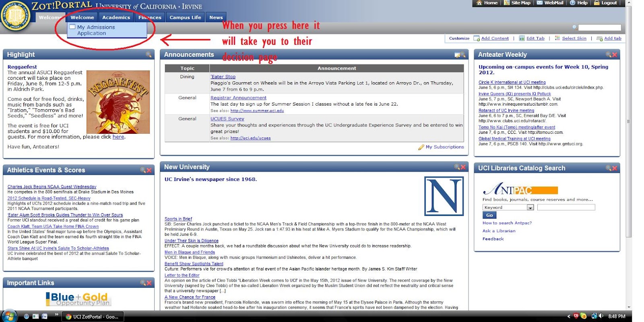Open the Academics tab
Screen dimensions: 644x322
[x=116, y=17]
